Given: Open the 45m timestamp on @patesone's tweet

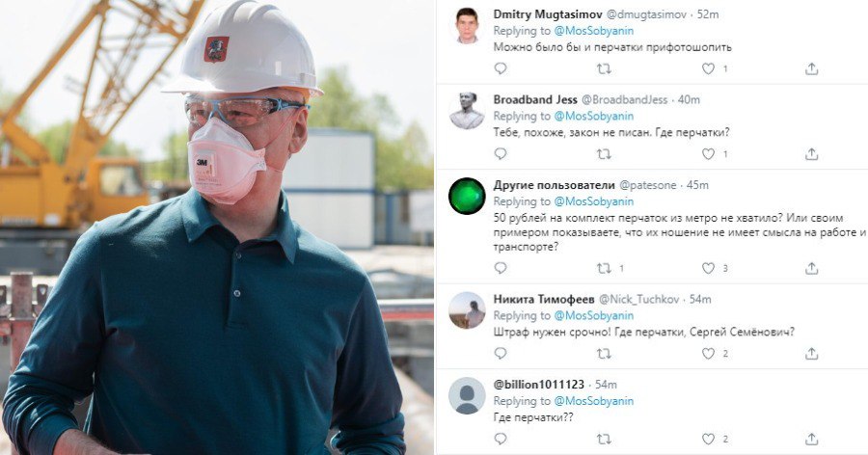Looking at the screenshot, I should (x=697, y=185).
